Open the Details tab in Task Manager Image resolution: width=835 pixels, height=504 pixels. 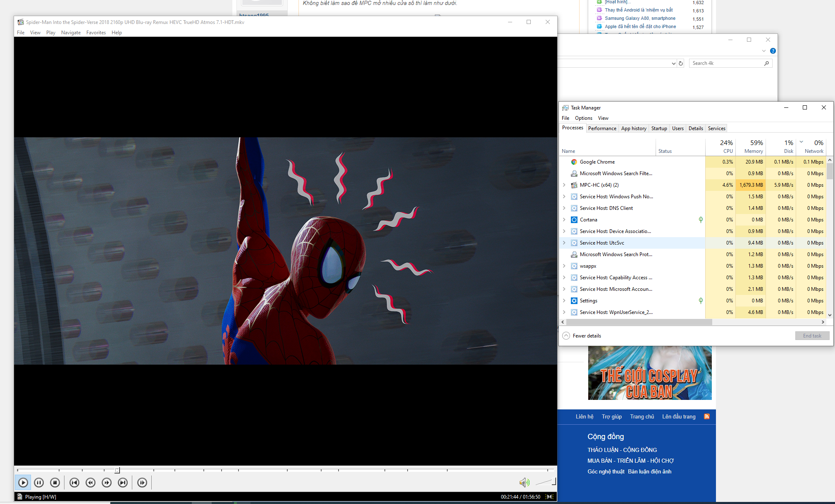(696, 128)
